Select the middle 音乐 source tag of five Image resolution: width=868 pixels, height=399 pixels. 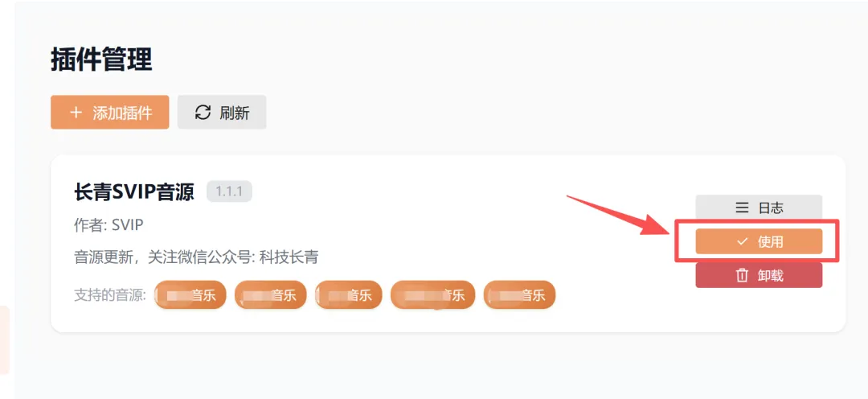click(x=349, y=294)
